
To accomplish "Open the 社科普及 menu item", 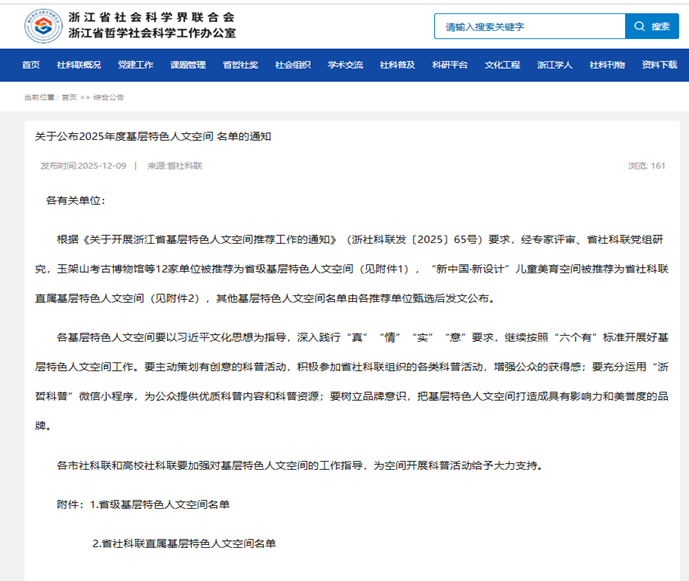I will pos(397,65).
